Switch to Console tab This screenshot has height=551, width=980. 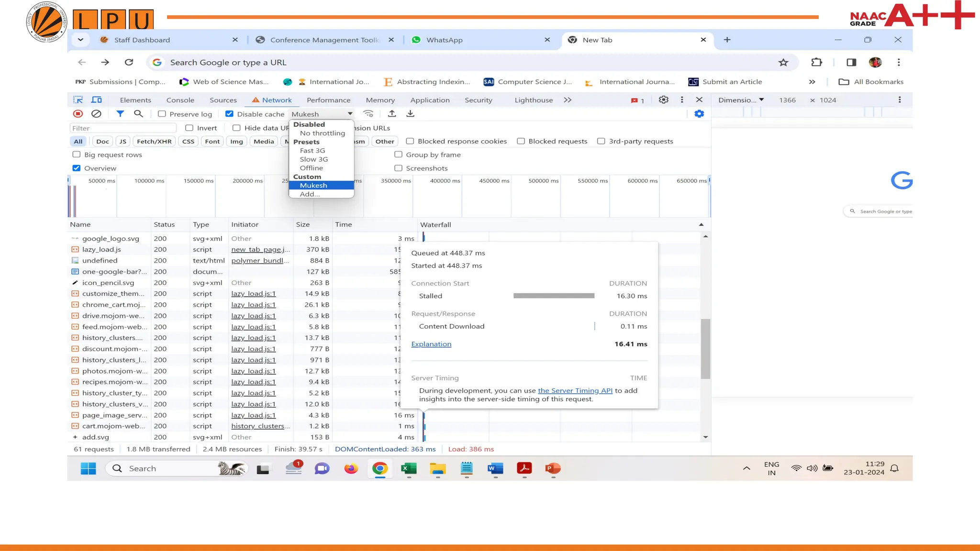click(x=180, y=100)
